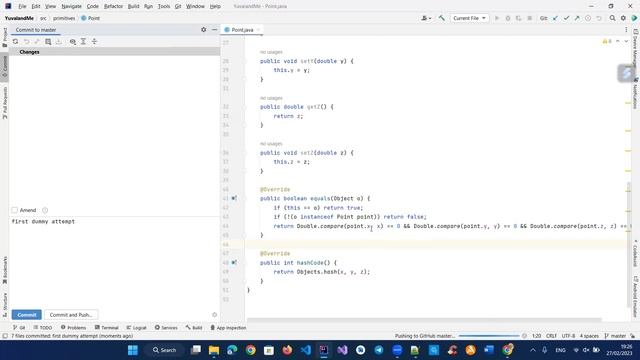This screenshot has height=360, width=640.
Task: Open the CRLF line separator selector
Action: pos(551,336)
